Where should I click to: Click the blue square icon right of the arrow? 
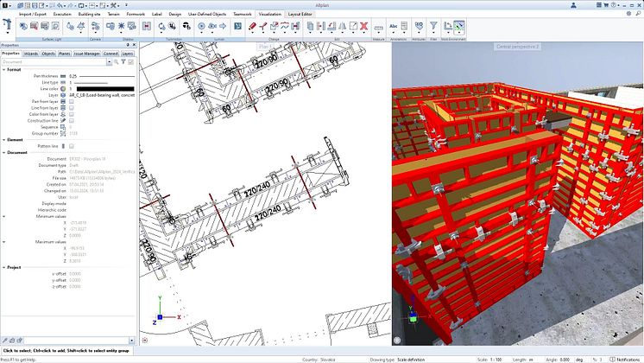(x=237, y=26)
